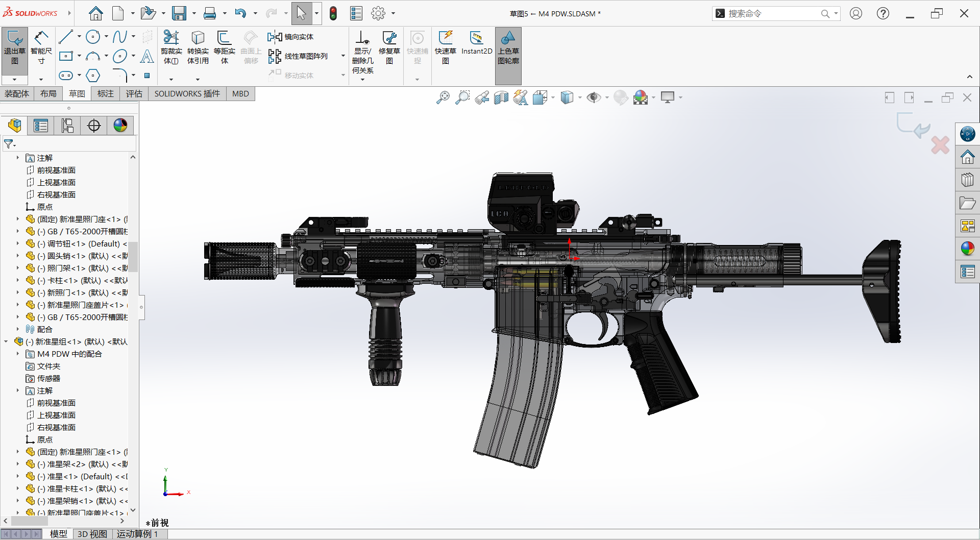Click Zoom to Area icon
This screenshot has height=540, width=980.
[x=462, y=97]
